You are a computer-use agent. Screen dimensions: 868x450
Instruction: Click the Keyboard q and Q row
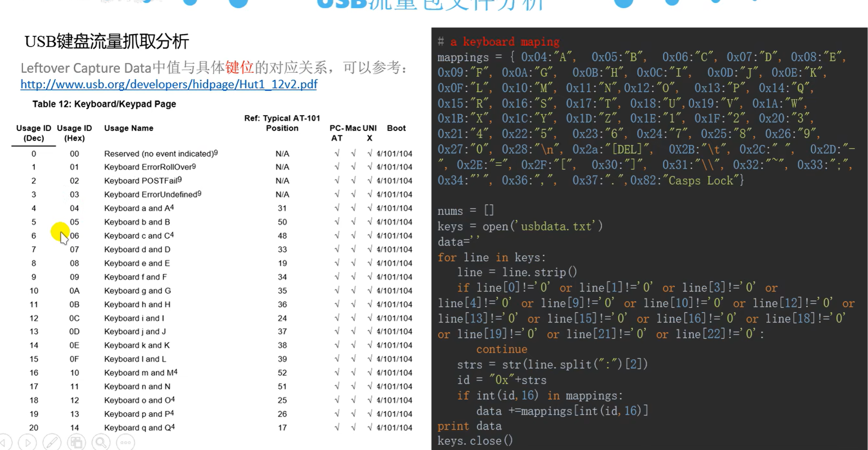(139, 427)
